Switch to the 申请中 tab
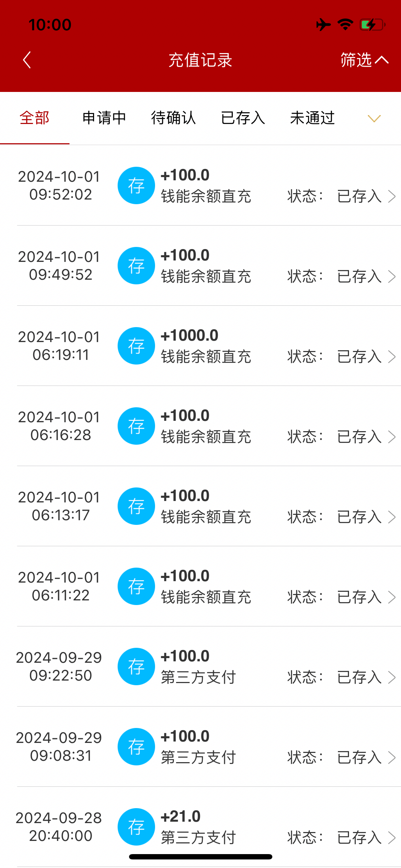Image resolution: width=401 pixels, height=868 pixels. [x=104, y=118]
